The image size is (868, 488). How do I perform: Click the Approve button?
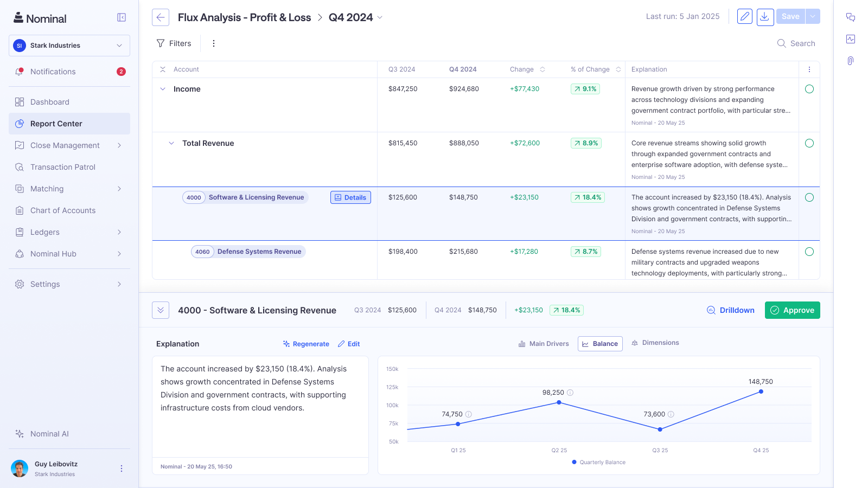[792, 310]
